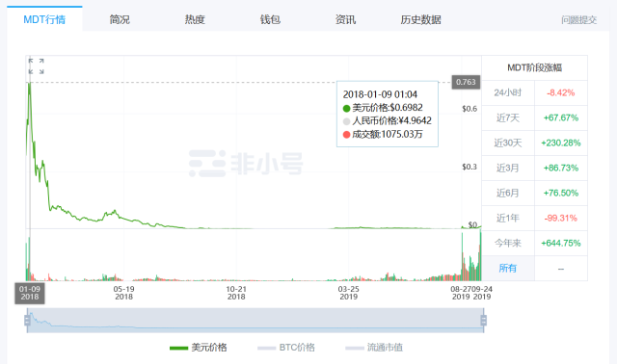Click the 所有 range option

tap(508, 268)
